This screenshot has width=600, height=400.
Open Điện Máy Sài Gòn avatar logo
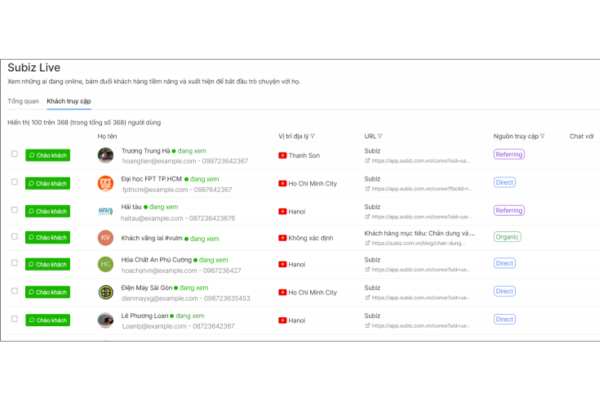point(105,292)
